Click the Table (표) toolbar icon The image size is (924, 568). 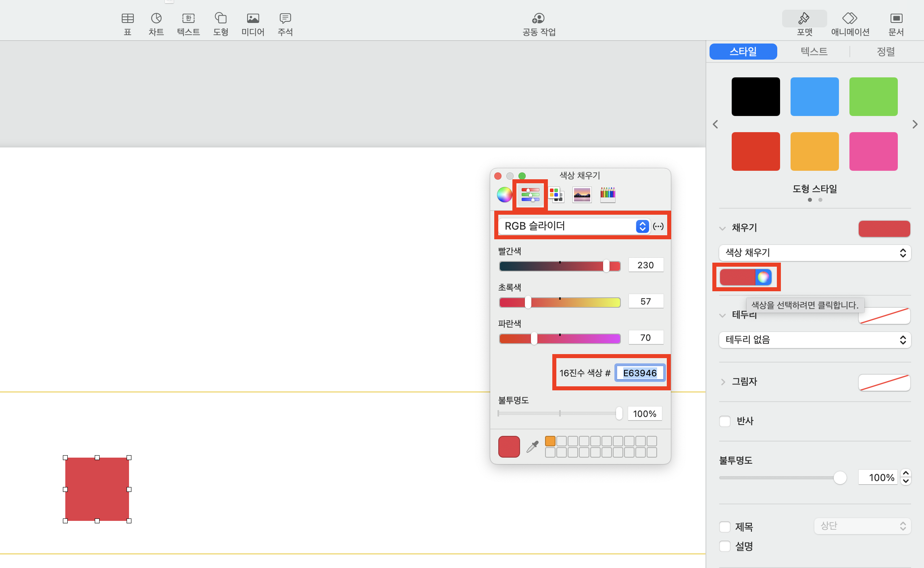[127, 19]
